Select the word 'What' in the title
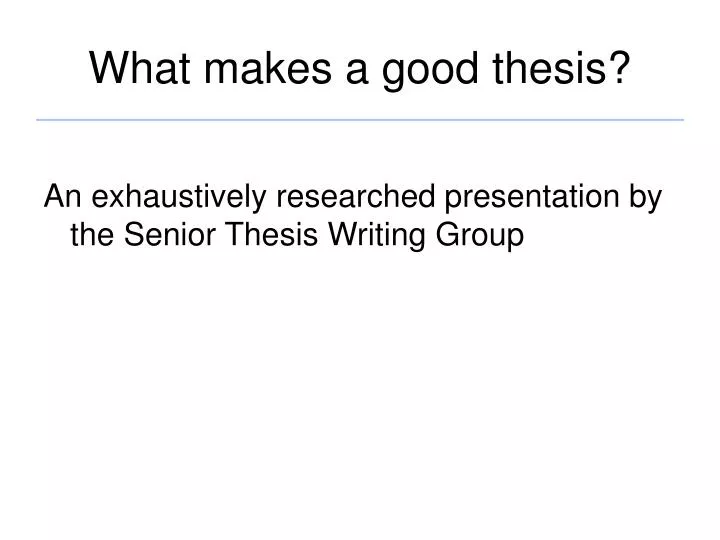This screenshot has width=720, height=540. pos(140,68)
